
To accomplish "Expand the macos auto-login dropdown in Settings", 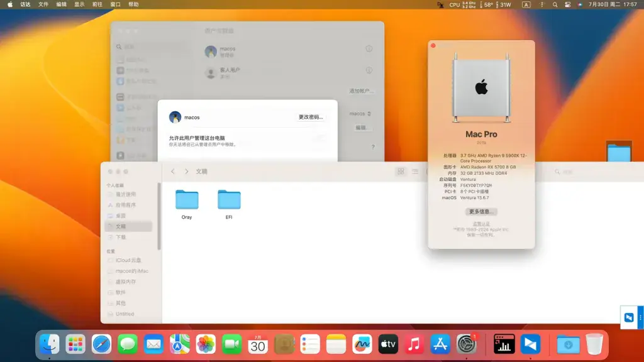I will point(360,114).
